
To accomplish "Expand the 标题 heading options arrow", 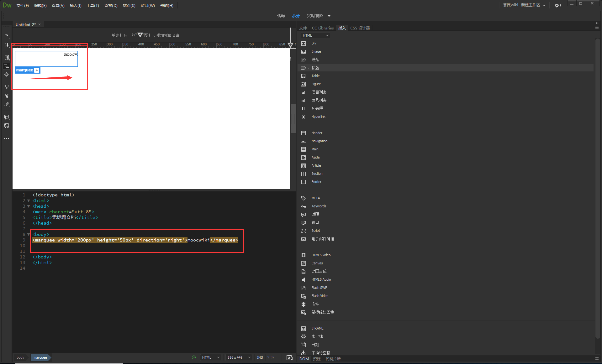I will click(x=309, y=68).
